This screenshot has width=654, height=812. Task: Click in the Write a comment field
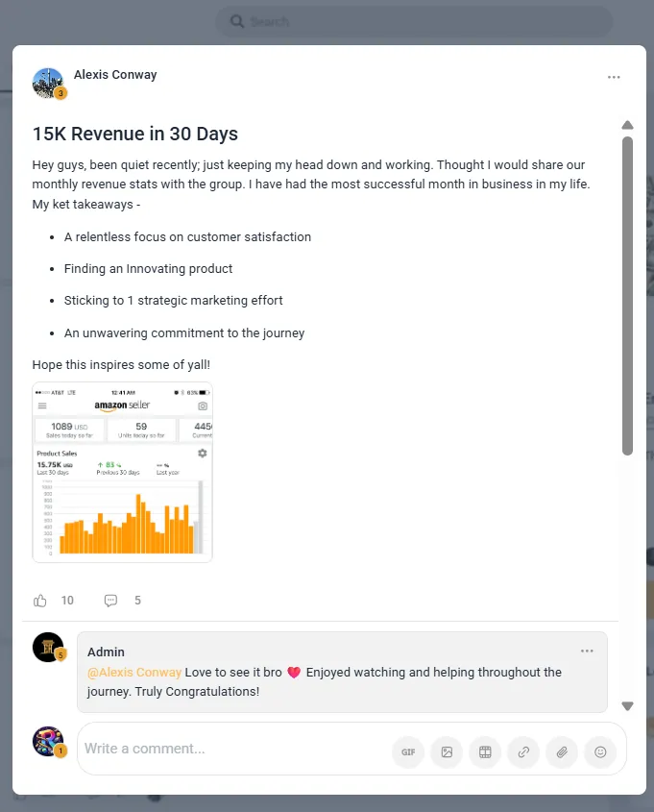(x=235, y=749)
